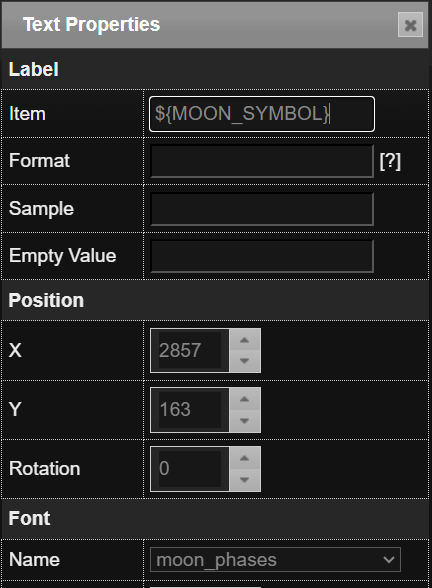Click the Empty Value input field
This screenshot has width=432, height=588.
coord(262,256)
